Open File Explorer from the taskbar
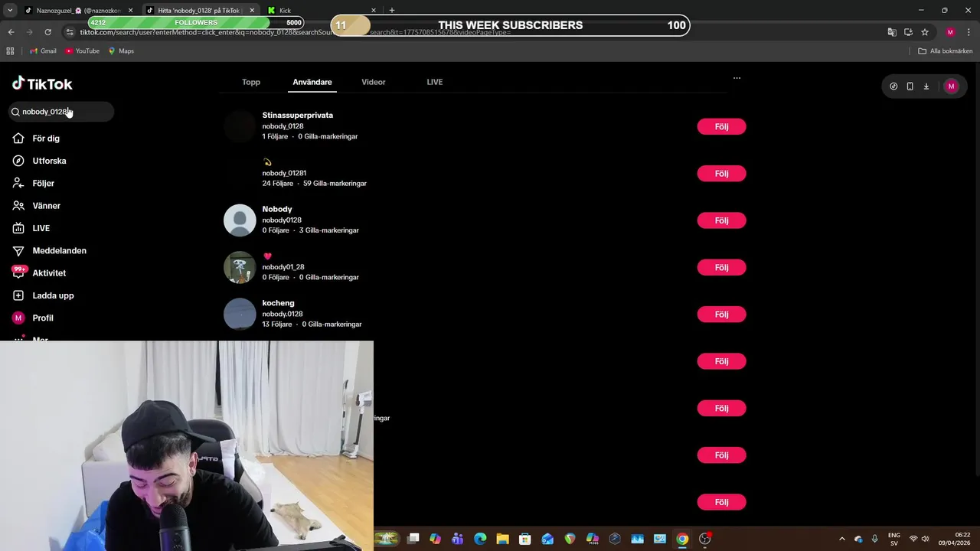 (x=502, y=539)
